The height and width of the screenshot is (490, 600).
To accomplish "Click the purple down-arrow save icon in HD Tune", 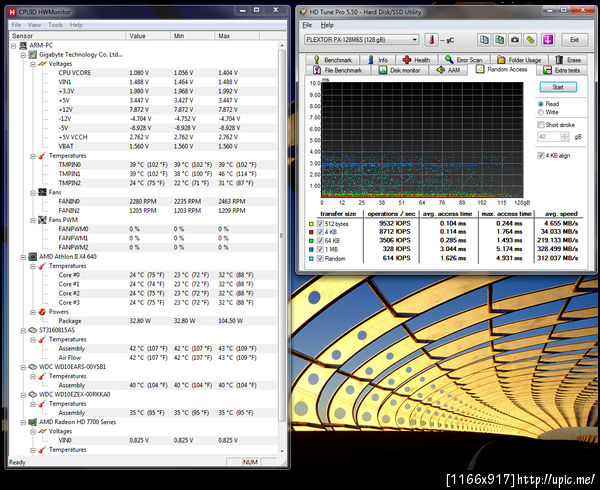I will (548, 39).
